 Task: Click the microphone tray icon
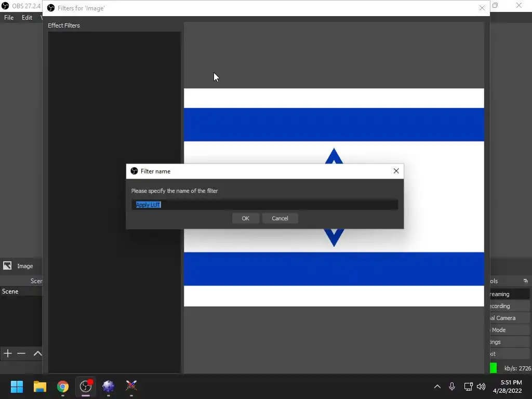pyautogui.click(x=452, y=387)
